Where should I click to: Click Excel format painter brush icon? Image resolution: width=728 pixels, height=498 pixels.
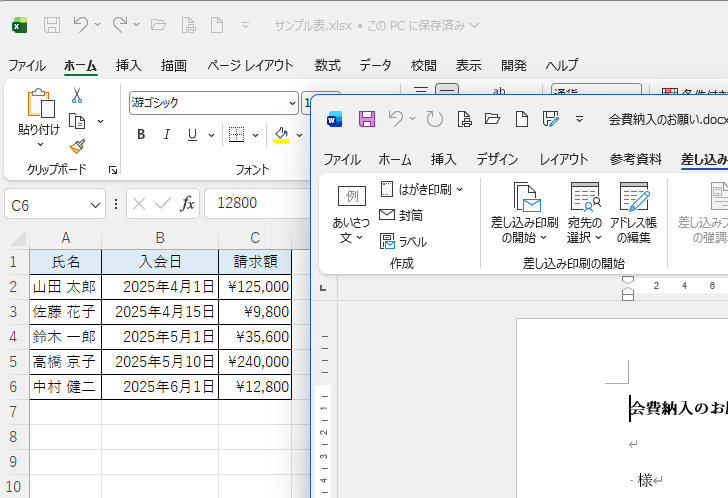(77, 147)
